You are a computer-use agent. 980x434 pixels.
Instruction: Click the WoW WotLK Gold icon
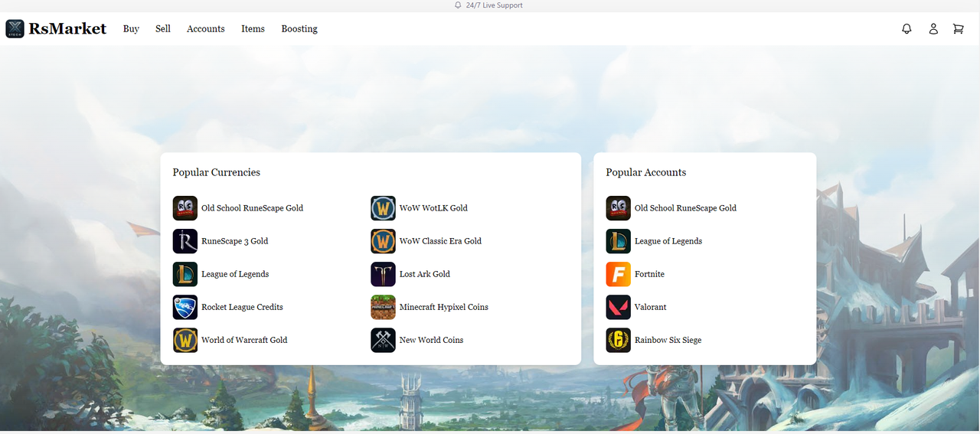(383, 208)
